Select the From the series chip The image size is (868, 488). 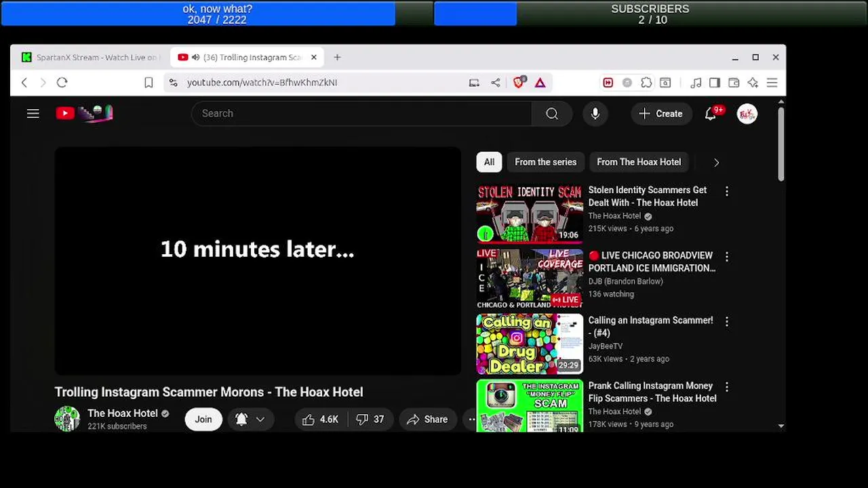tap(545, 162)
